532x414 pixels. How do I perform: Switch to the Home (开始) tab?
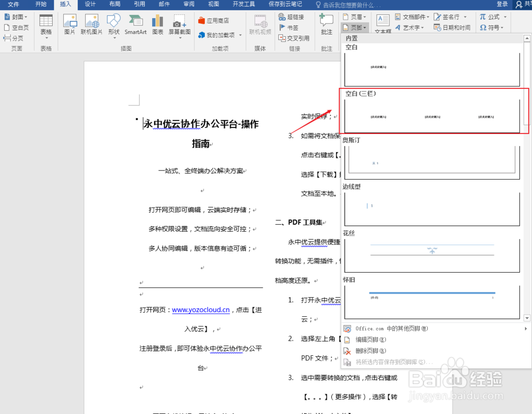[x=41, y=4]
